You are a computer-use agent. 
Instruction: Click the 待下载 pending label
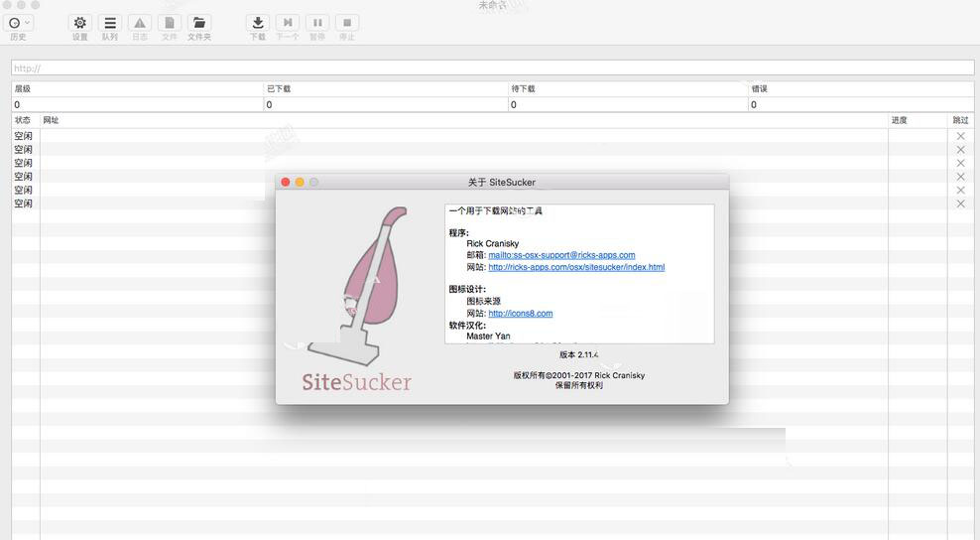(x=523, y=89)
